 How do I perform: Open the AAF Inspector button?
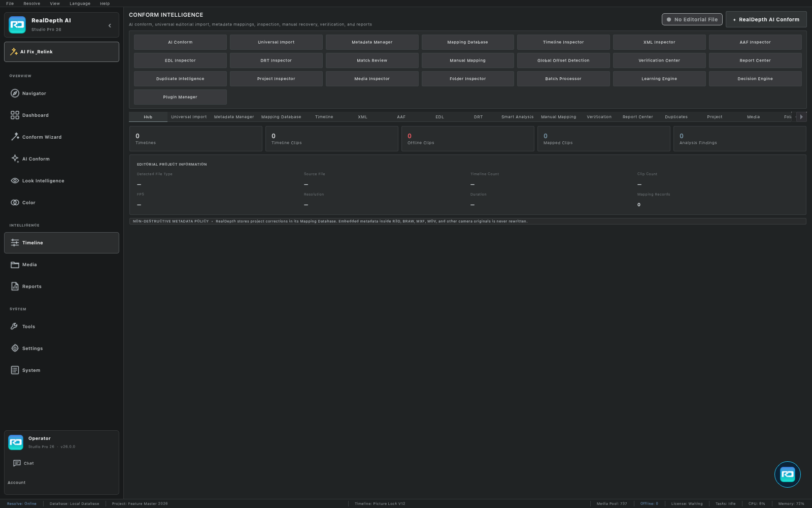755,42
